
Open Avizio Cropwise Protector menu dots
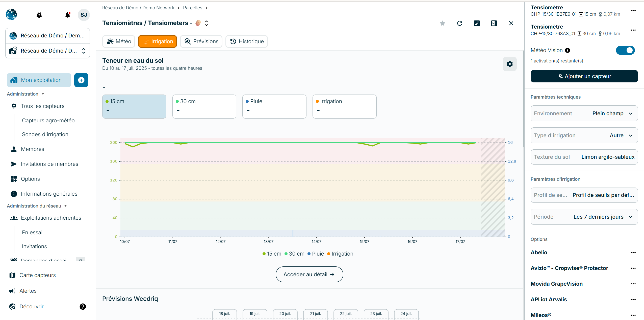(x=633, y=268)
